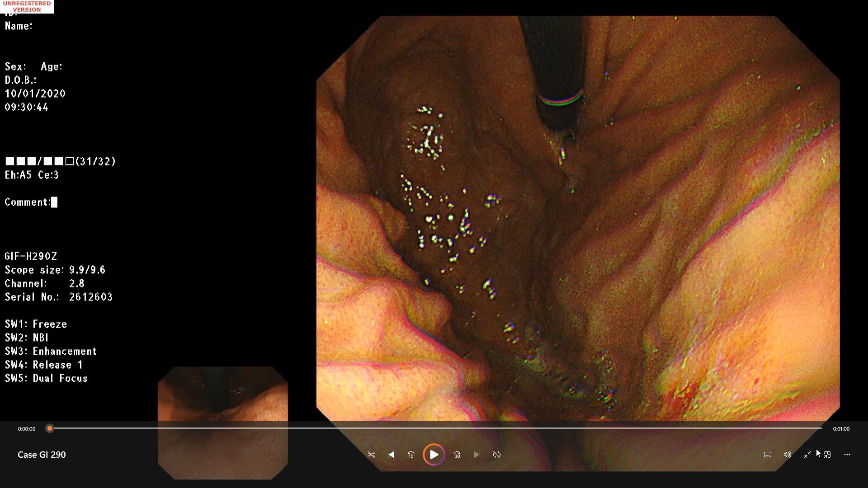Open more options menu
Screen dimensions: 868x488
[x=847, y=455]
